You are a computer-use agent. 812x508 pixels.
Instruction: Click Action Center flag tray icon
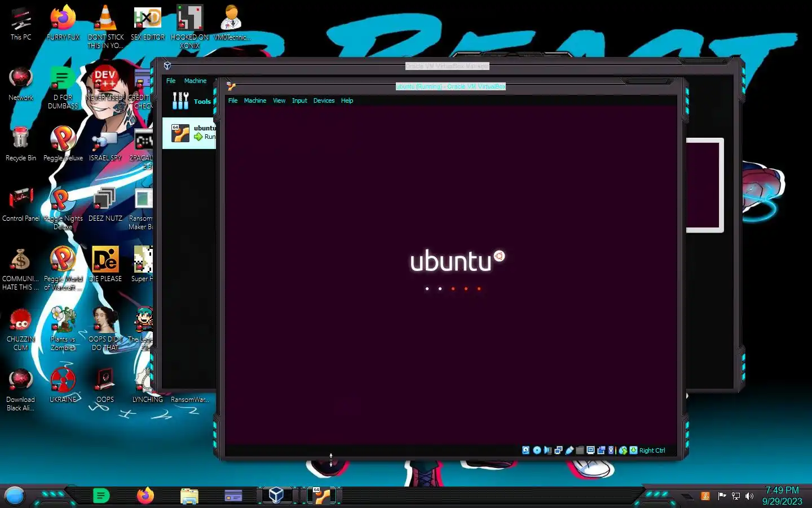[722, 496]
